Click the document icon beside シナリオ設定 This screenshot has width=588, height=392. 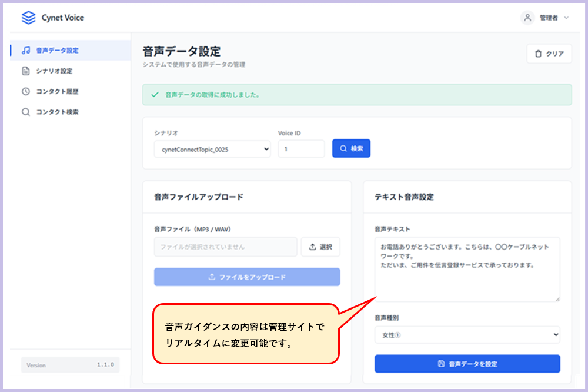(26, 71)
